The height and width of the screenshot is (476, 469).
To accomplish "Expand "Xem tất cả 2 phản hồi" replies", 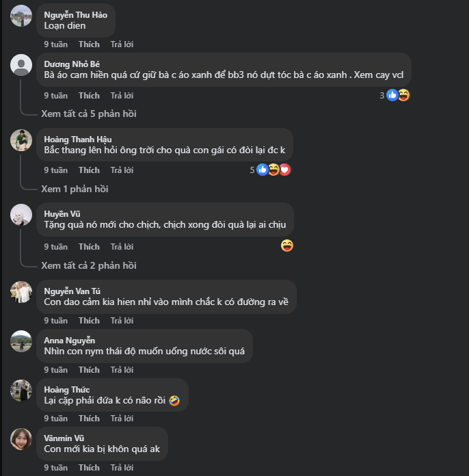I will pos(88,265).
